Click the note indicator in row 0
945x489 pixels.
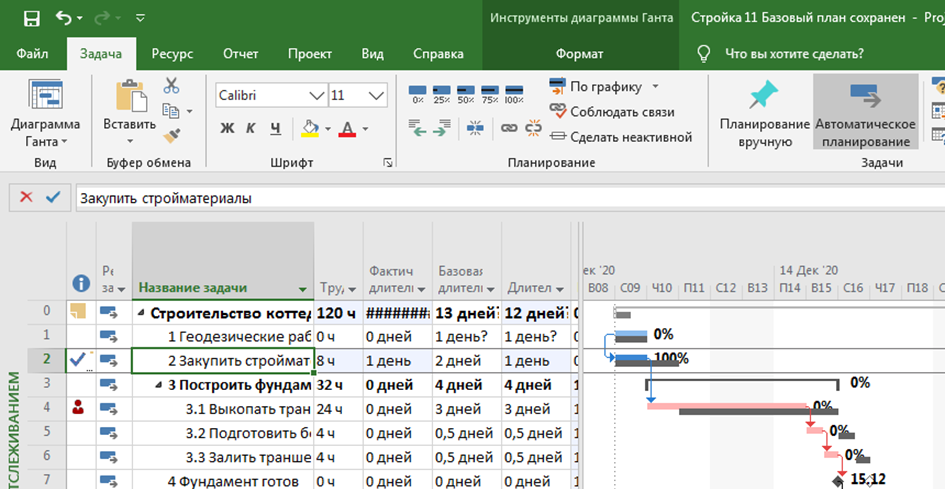(78, 311)
